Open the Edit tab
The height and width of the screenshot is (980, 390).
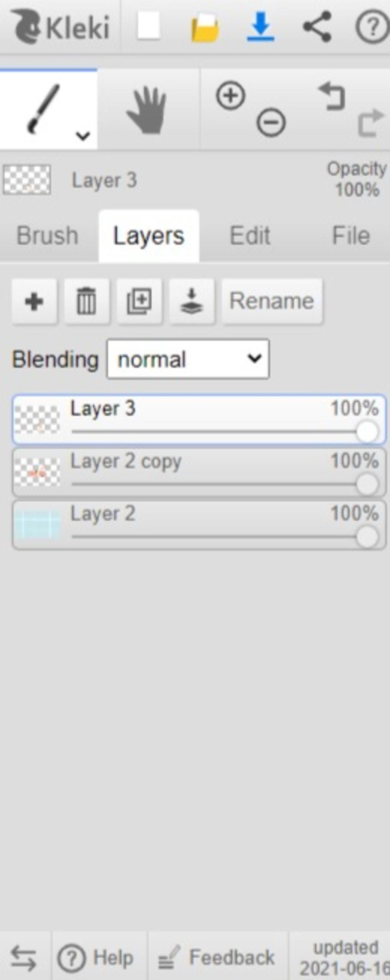[x=250, y=235]
